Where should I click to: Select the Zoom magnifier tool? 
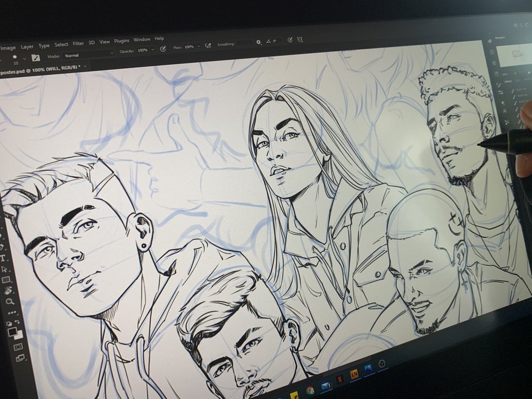pyautogui.click(x=10, y=301)
